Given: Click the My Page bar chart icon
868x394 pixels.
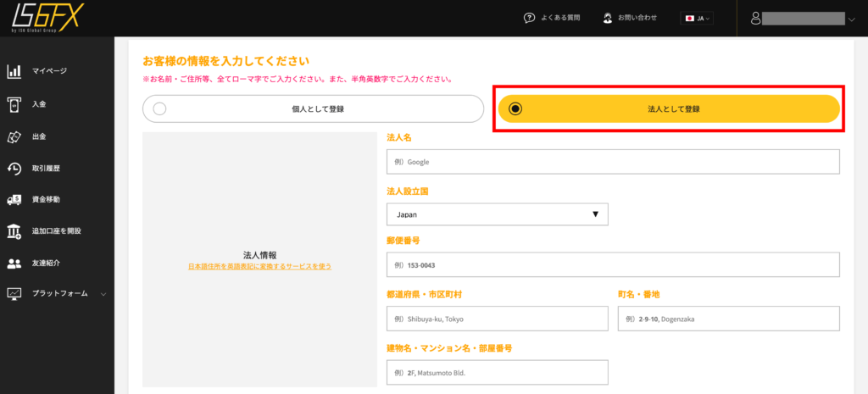Looking at the screenshot, I should tap(14, 71).
